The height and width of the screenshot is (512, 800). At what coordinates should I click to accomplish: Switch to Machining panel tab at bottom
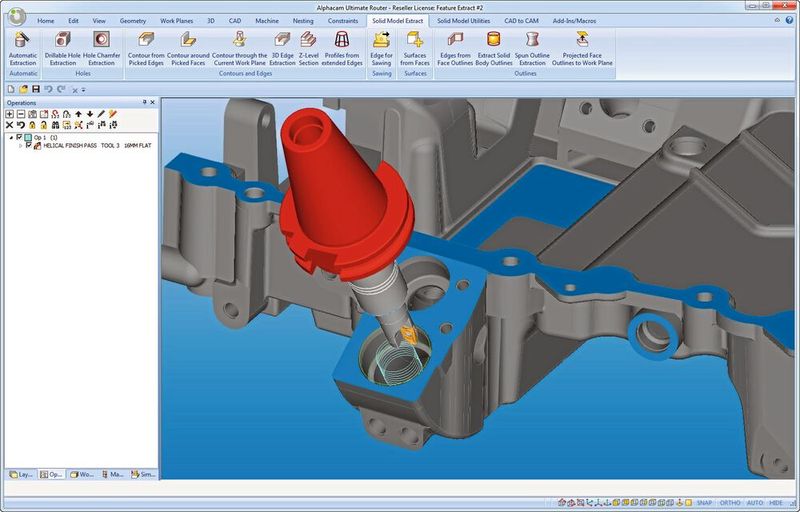(113, 474)
